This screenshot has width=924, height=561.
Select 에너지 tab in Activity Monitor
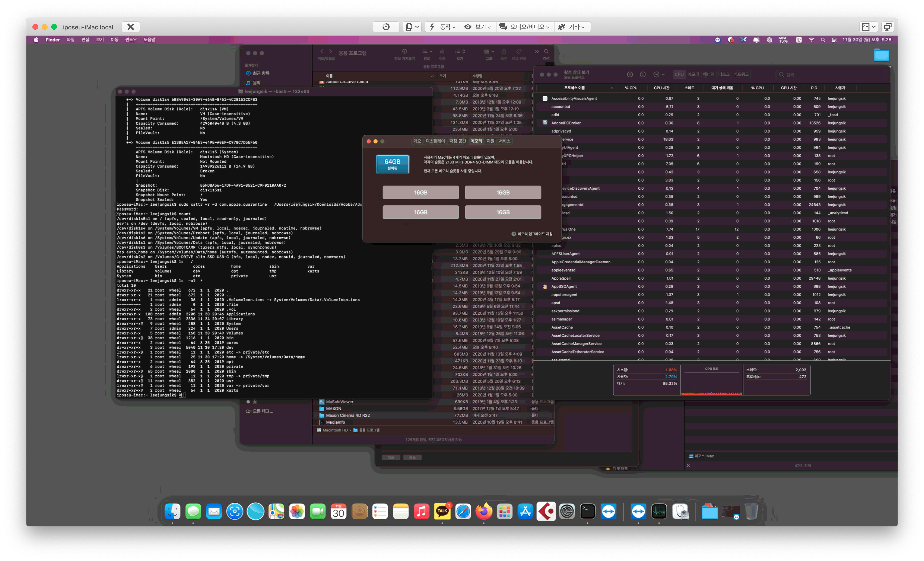point(708,74)
